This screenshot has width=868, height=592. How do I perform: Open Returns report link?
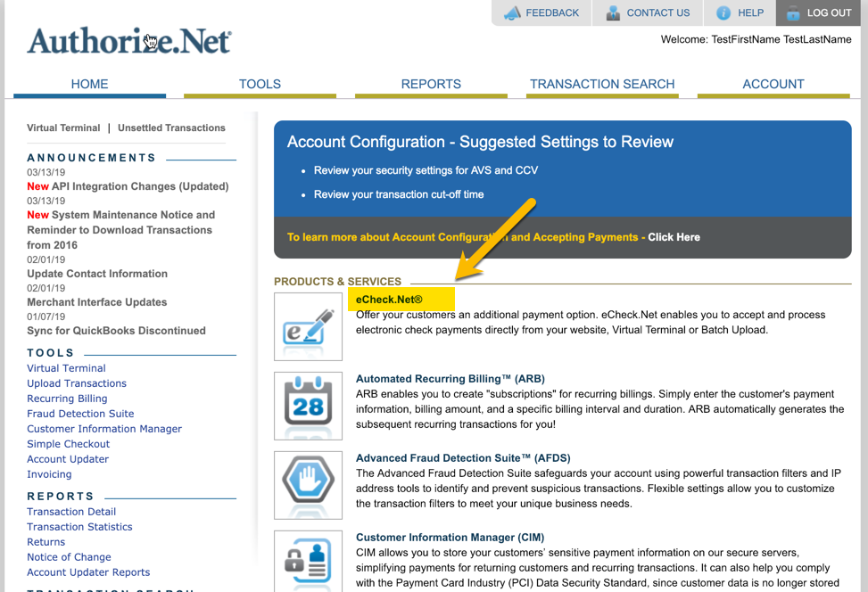(x=46, y=542)
